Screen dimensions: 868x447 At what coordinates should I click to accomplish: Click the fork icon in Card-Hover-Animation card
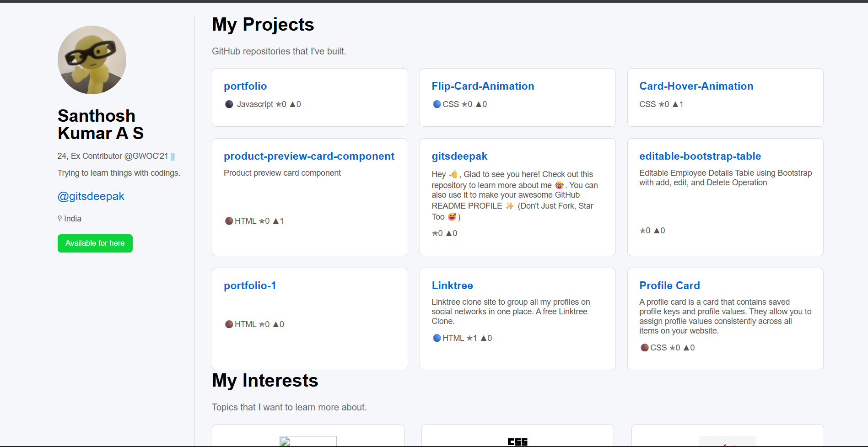[x=675, y=104]
